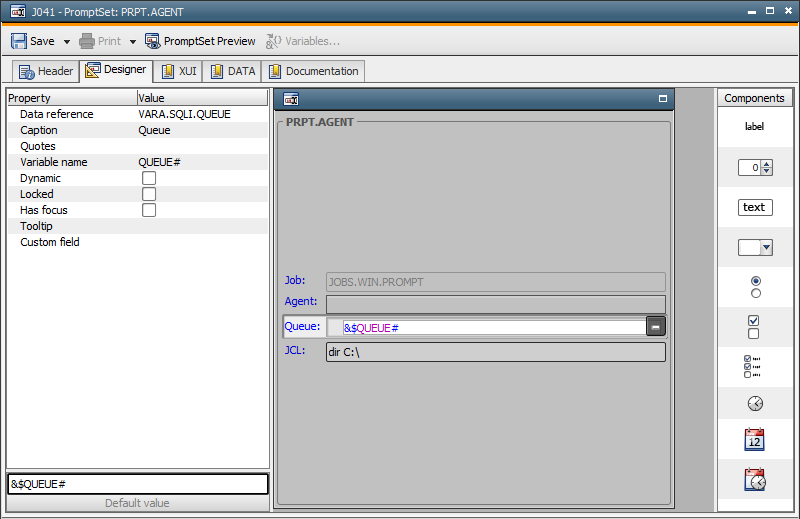800x519 pixels.
Task: Select the calendar date component
Action: [754, 439]
